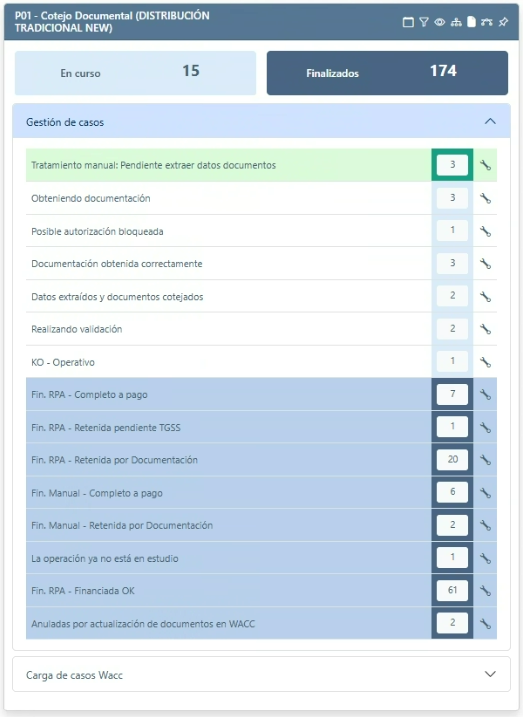
Task: Select the En curso 15 tile
Action: [135, 73]
